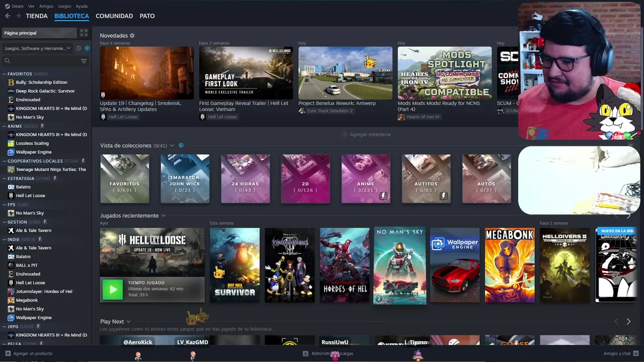
Task: Click the lightning icon on AUTITOS collection tile
Action: click(444, 196)
